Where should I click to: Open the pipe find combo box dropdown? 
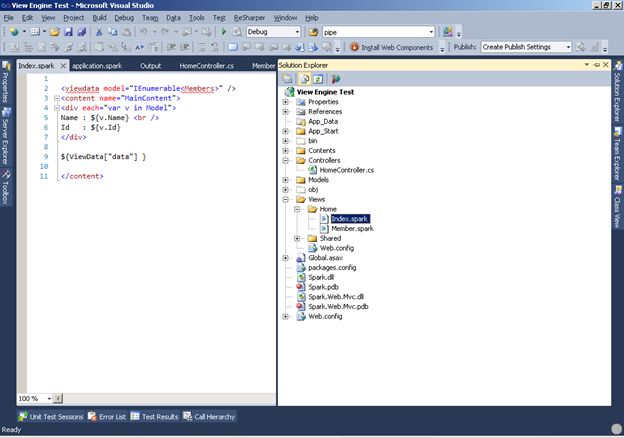click(431, 32)
